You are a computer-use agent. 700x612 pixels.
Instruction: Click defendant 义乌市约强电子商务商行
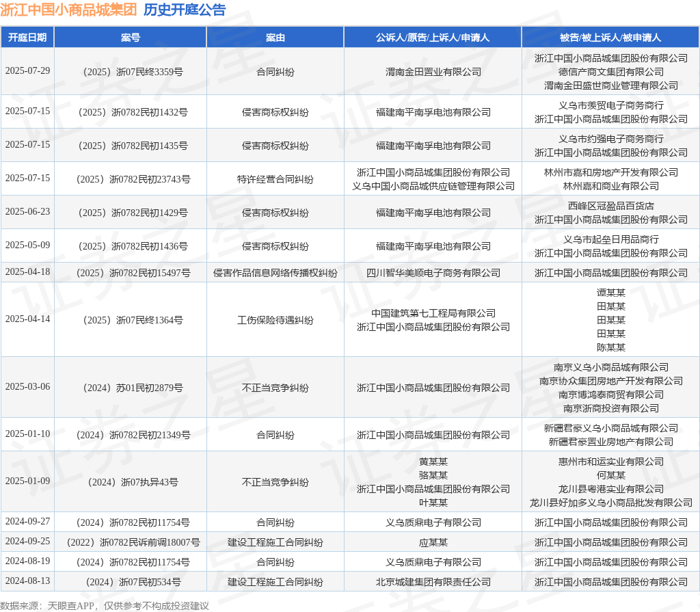click(x=610, y=139)
